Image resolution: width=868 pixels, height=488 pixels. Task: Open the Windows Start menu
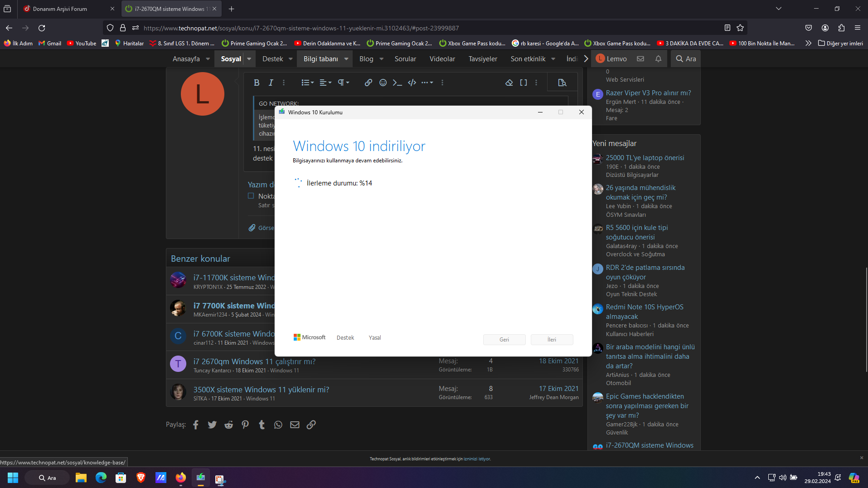click(x=13, y=478)
